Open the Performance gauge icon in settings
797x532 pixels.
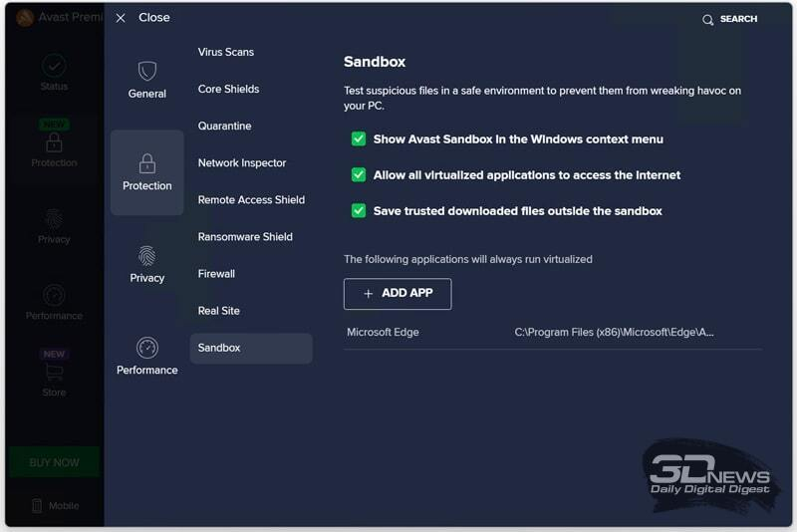coord(146,348)
